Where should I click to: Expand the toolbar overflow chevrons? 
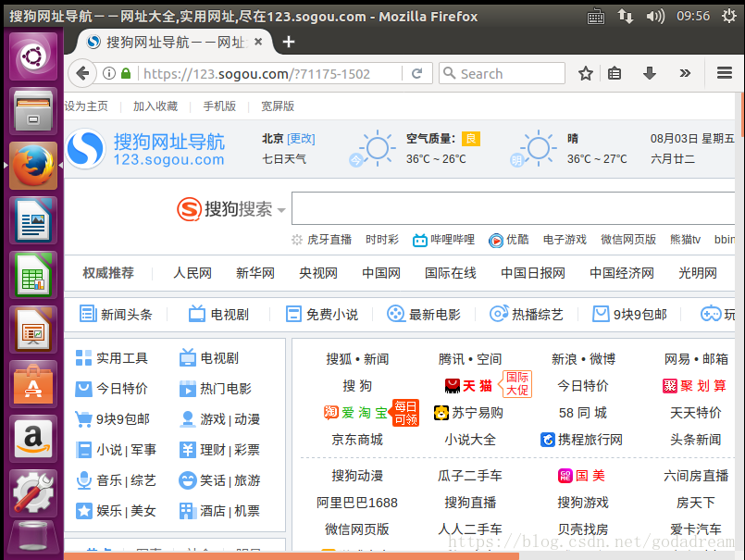685,73
